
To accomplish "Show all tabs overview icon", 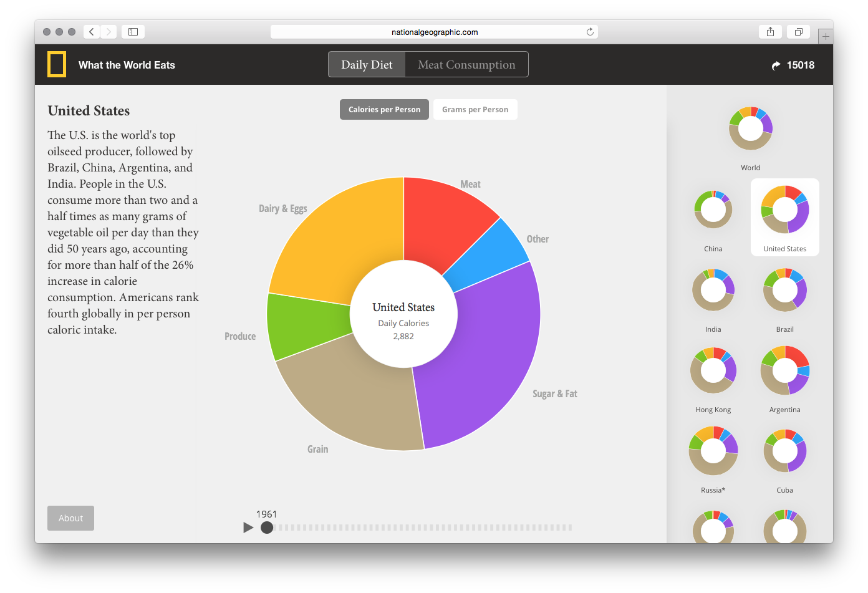I will [798, 32].
